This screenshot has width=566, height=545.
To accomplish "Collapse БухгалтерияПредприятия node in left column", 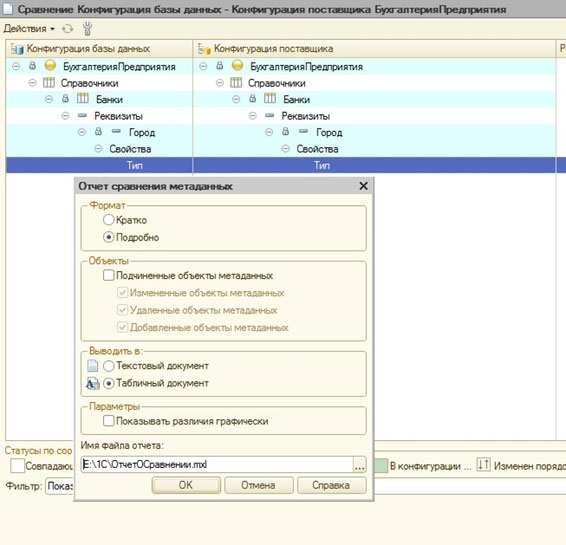I will tap(16, 66).
